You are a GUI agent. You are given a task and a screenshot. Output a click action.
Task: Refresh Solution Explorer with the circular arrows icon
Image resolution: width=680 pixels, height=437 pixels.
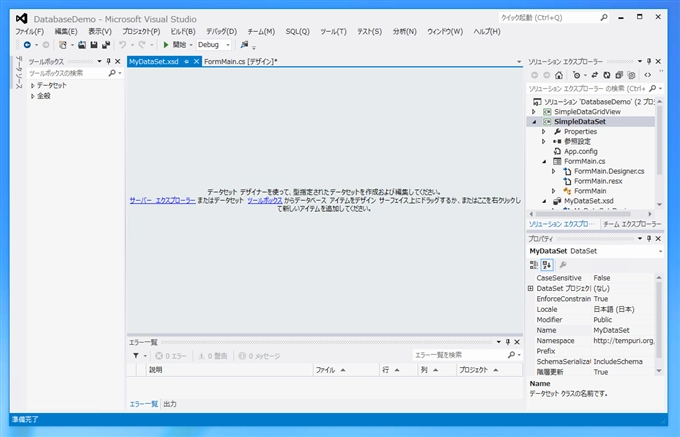[x=607, y=75]
